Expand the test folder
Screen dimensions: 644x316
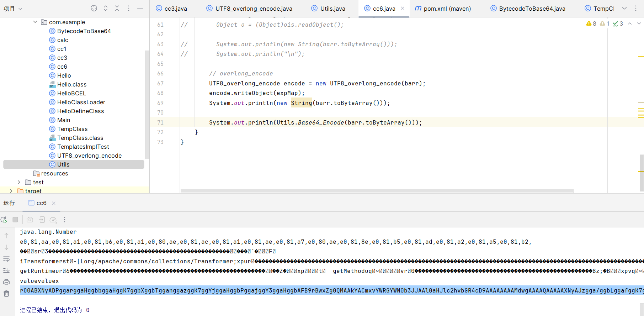pos(19,182)
